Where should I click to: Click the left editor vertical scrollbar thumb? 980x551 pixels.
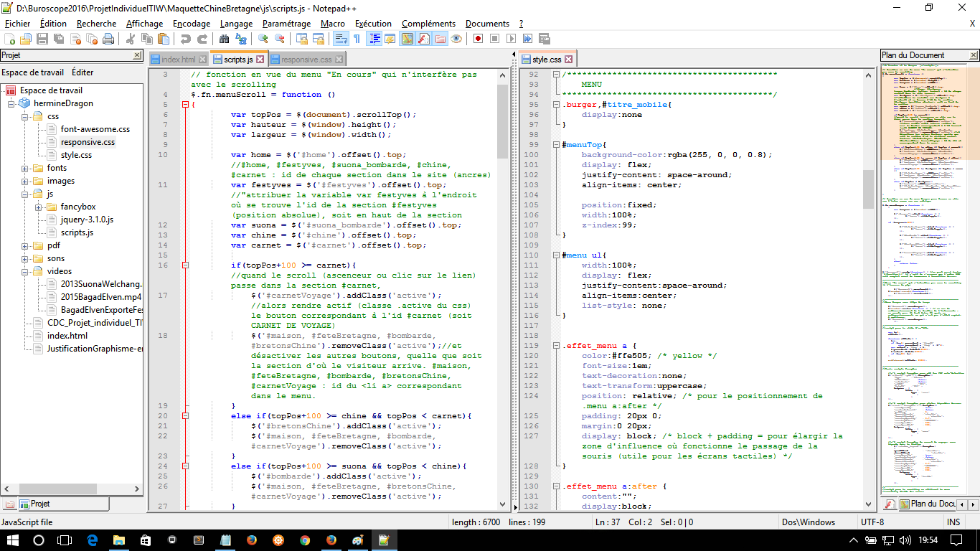(502, 121)
